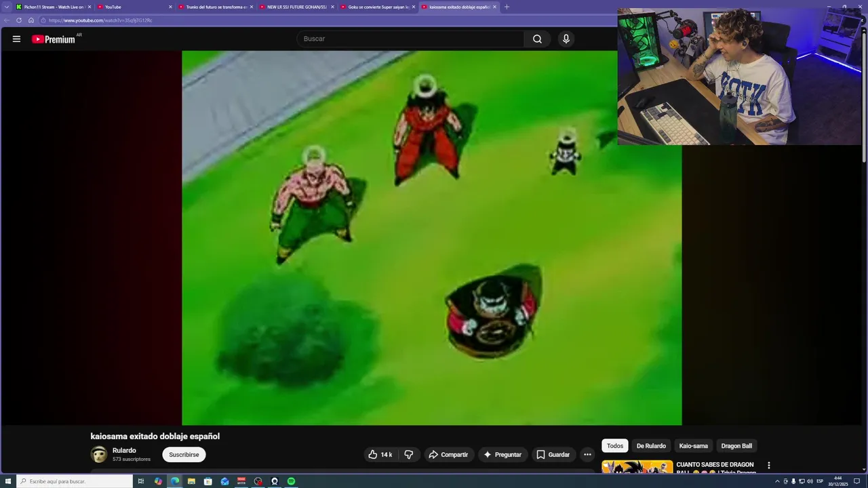This screenshot has height=488, width=868.
Task: Expand the browser tab list dropdown
Action: (7, 7)
